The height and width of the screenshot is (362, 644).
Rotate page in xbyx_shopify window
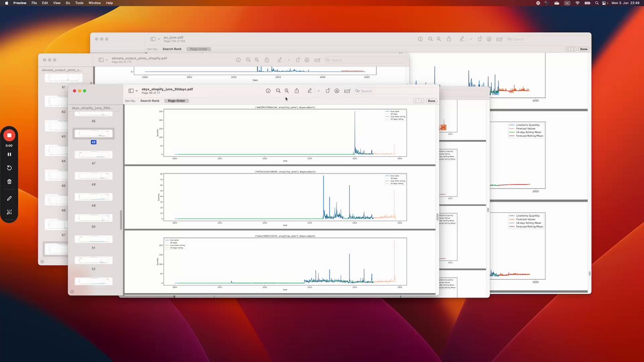(328, 91)
